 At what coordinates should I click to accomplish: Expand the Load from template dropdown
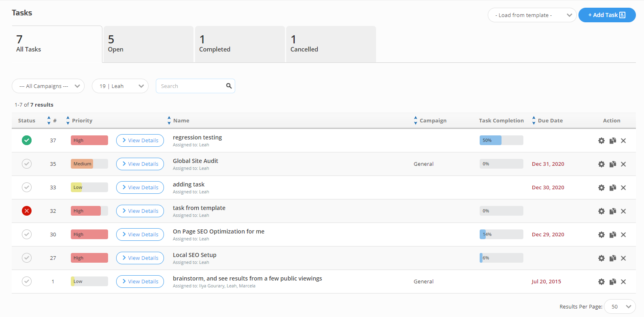point(532,15)
